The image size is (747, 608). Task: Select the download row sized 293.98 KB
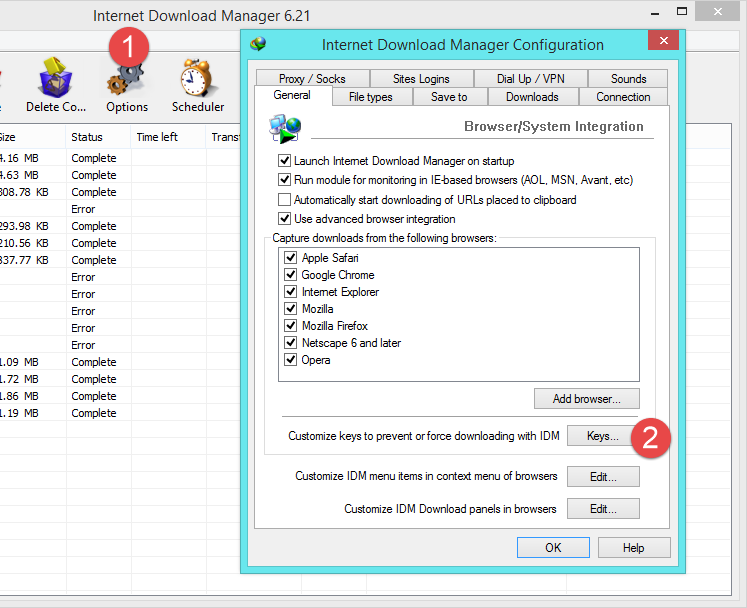point(120,226)
